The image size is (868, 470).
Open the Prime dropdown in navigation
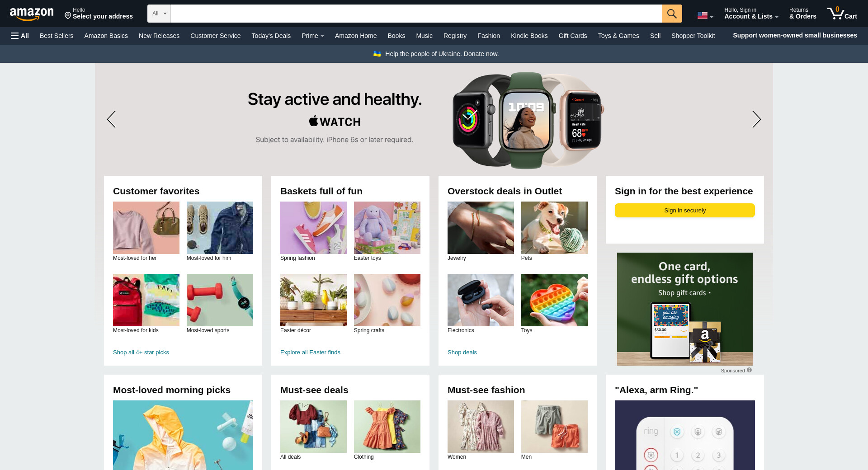click(313, 36)
